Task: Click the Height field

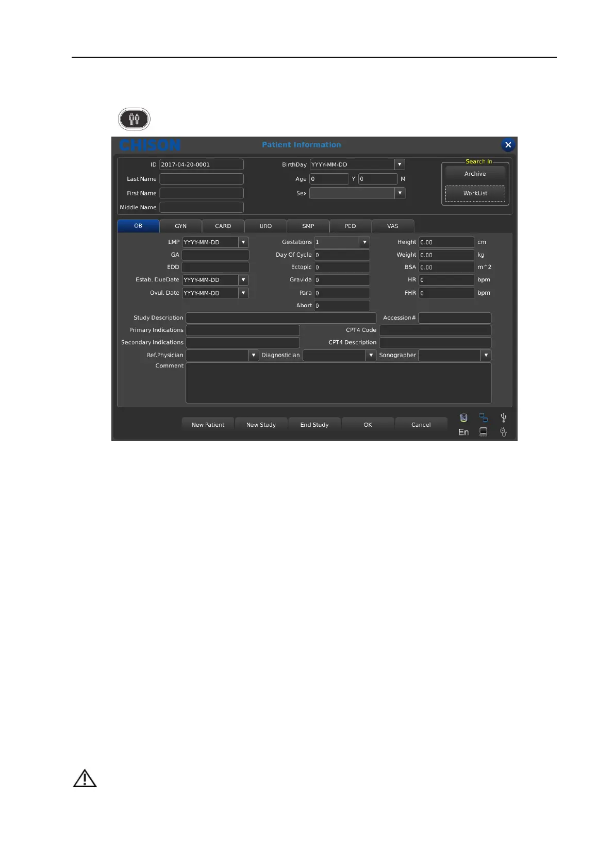Action: (x=446, y=242)
